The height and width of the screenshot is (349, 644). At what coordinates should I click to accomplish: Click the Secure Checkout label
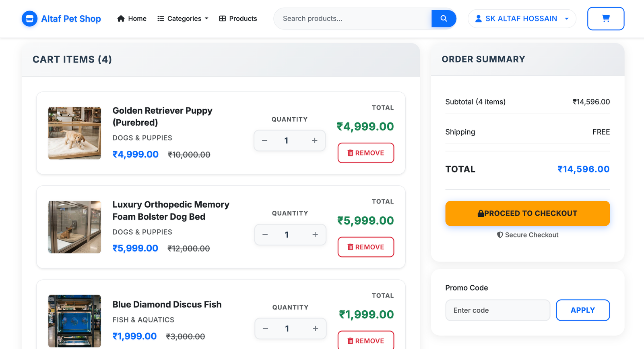point(528,235)
